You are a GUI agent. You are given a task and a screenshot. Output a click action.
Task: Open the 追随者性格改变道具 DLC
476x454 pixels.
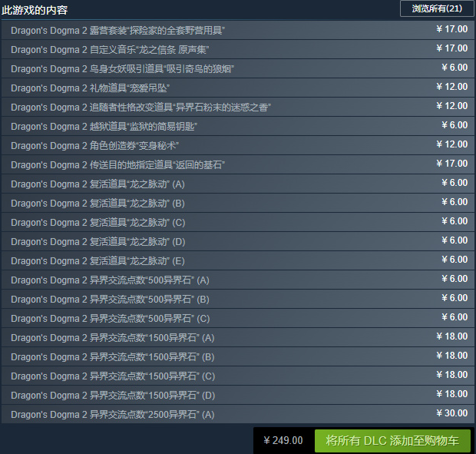coord(238,107)
